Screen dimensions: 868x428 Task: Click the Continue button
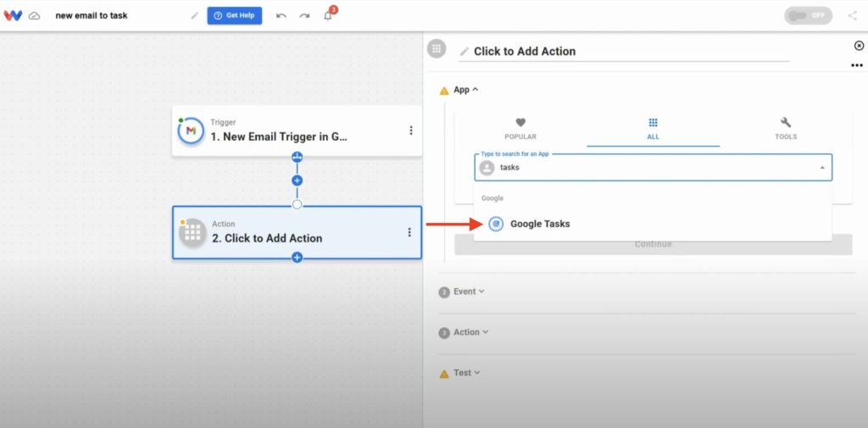coord(654,244)
